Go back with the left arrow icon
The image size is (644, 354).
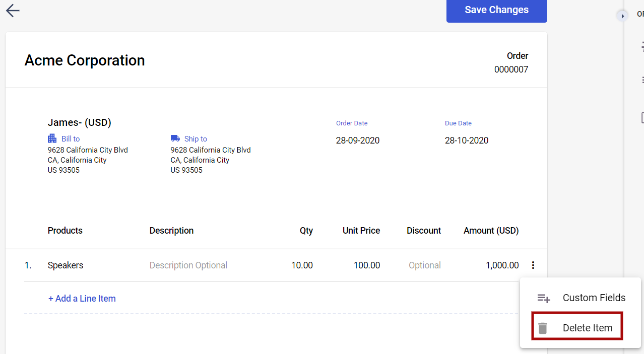[x=13, y=11]
